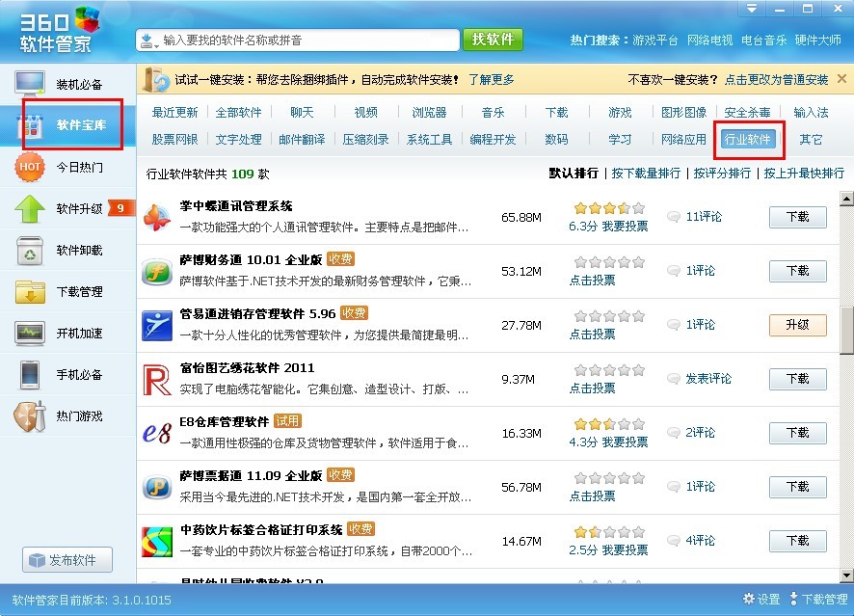Open the 了解更多 link in banner
This screenshot has height=616, width=854.
[x=492, y=80]
